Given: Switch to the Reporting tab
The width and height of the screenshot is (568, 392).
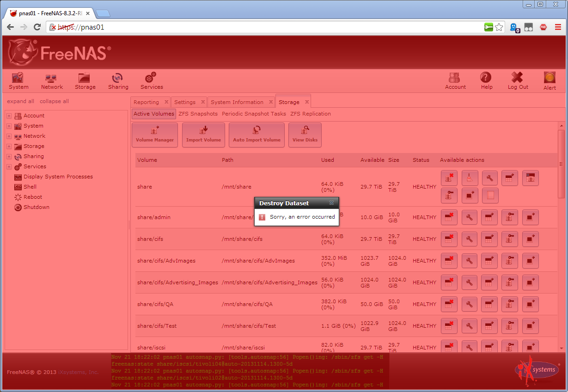Looking at the screenshot, I should pos(146,102).
